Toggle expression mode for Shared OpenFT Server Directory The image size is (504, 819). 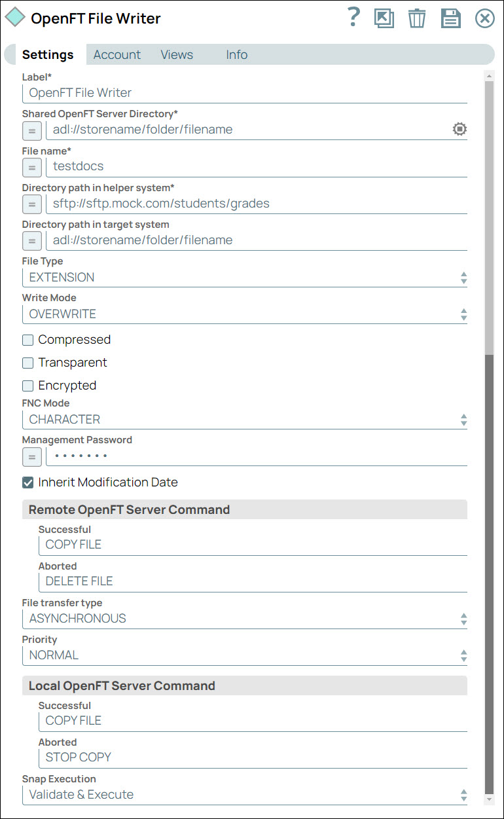[x=32, y=130]
